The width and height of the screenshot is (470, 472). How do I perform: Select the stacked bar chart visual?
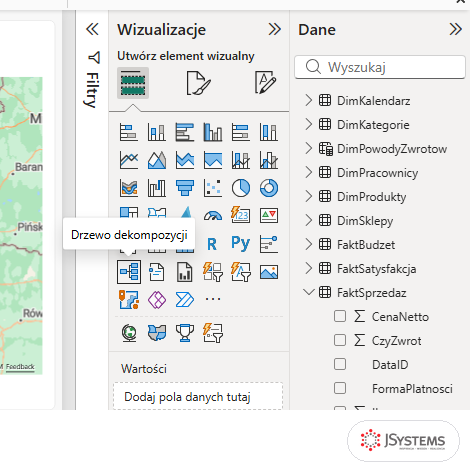point(129,132)
